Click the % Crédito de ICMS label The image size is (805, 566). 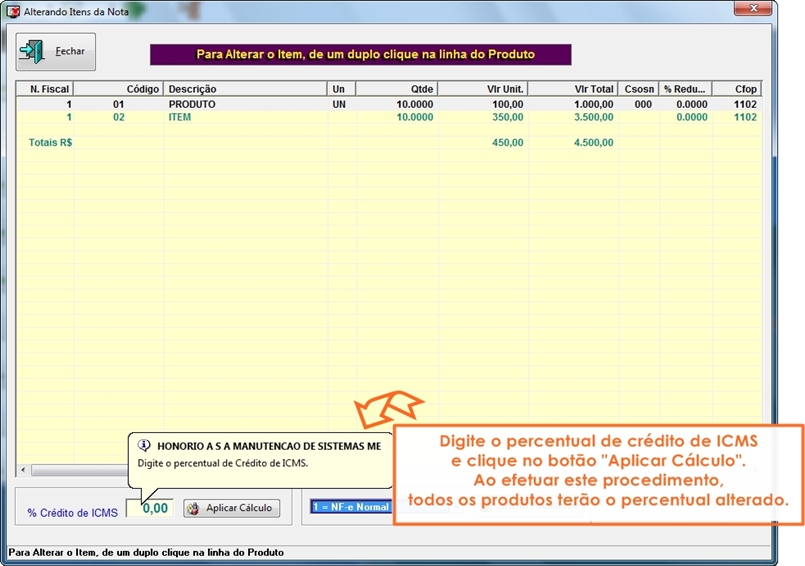72,513
